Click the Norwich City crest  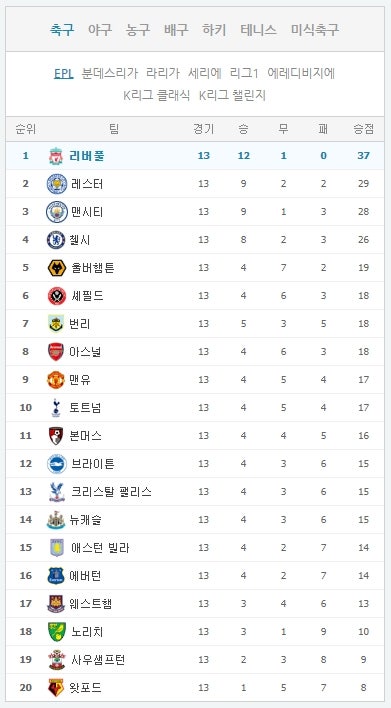(57, 632)
